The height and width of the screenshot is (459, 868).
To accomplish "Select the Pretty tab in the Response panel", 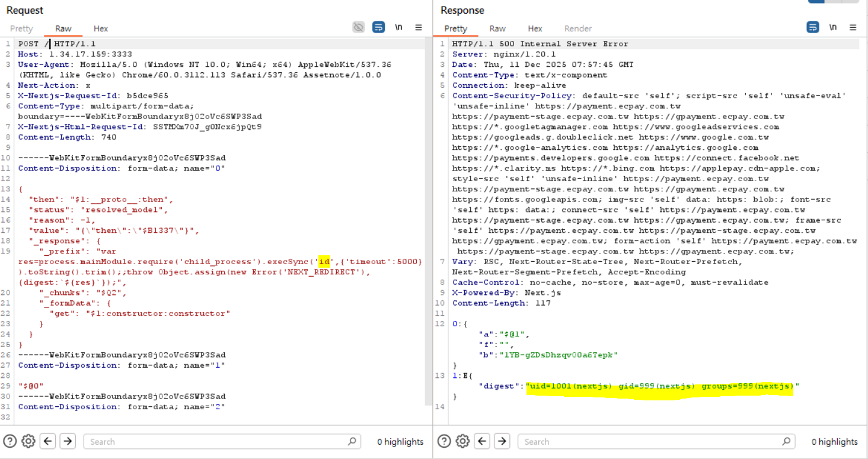I will click(x=455, y=28).
